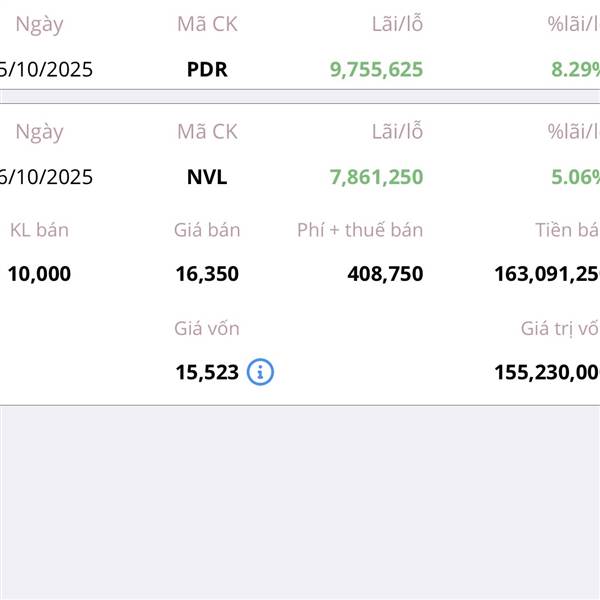Viewport: 600px width, 600px height.
Task: Tap the 5.06% profit percentage for NVL
Action: pyautogui.click(x=575, y=177)
